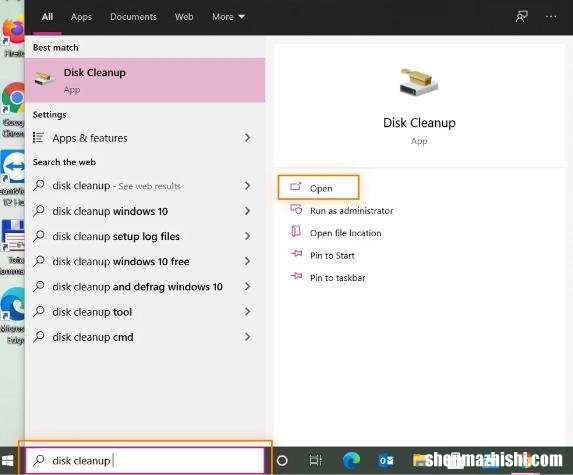
Task: Click the Open file location icon
Action: [x=296, y=231]
